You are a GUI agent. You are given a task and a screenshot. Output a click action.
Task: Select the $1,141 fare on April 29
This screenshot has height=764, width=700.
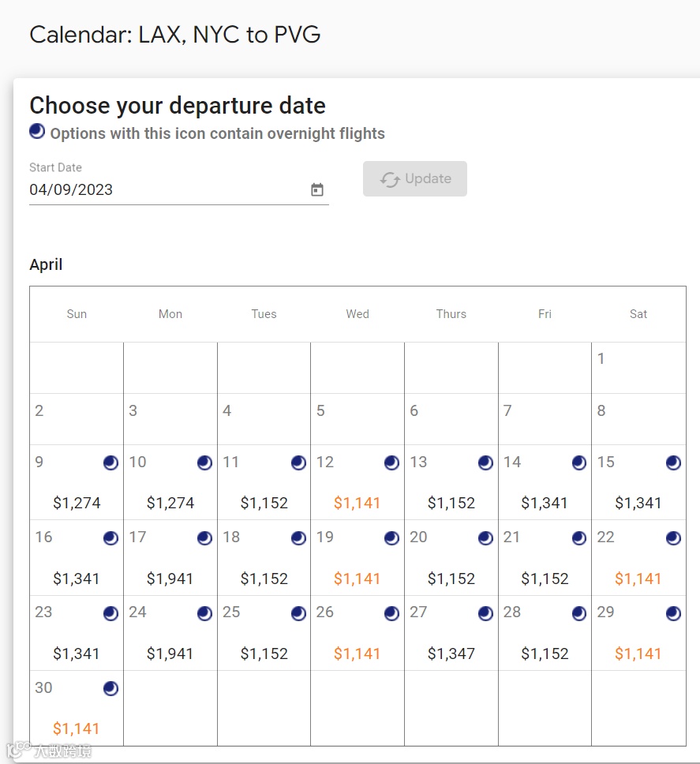point(638,654)
